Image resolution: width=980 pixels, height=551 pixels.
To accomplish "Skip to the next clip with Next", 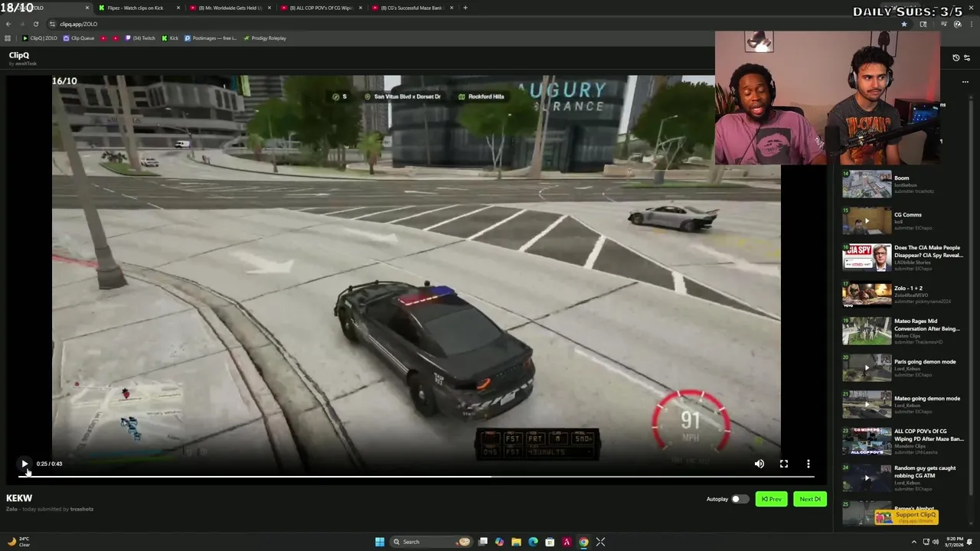I will click(810, 499).
